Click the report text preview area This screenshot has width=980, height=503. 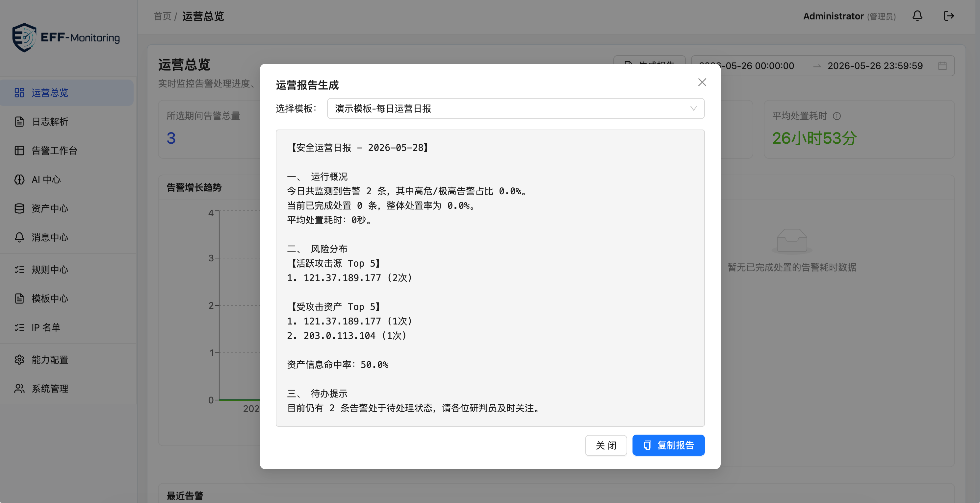[490, 278]
